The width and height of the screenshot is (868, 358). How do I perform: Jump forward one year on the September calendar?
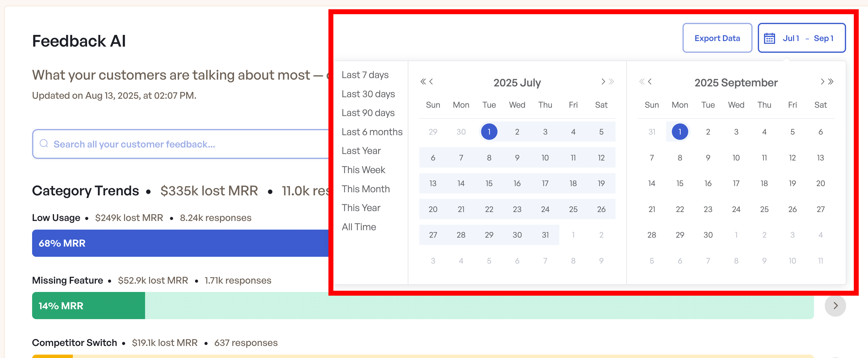(831, 81)
